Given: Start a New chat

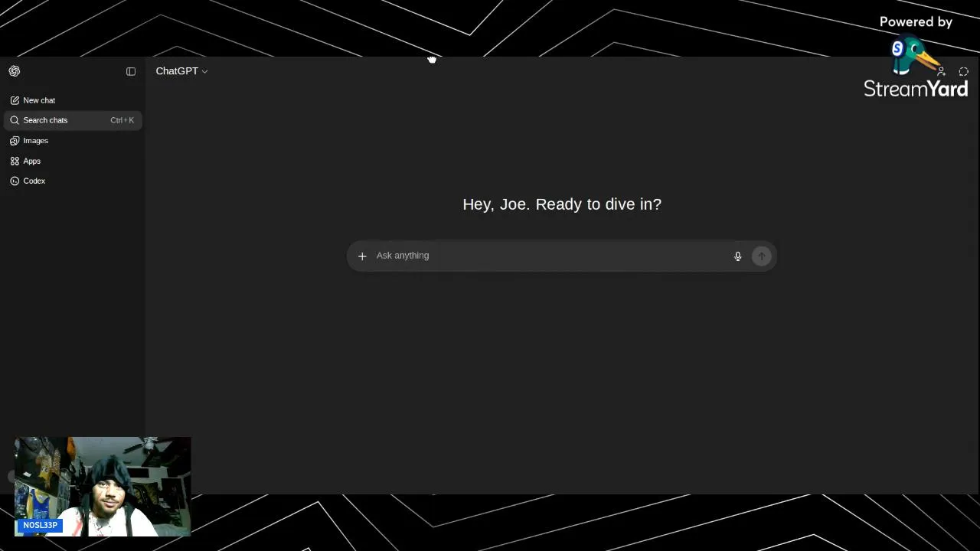Looking at the screenshot, I should [73, 100].
